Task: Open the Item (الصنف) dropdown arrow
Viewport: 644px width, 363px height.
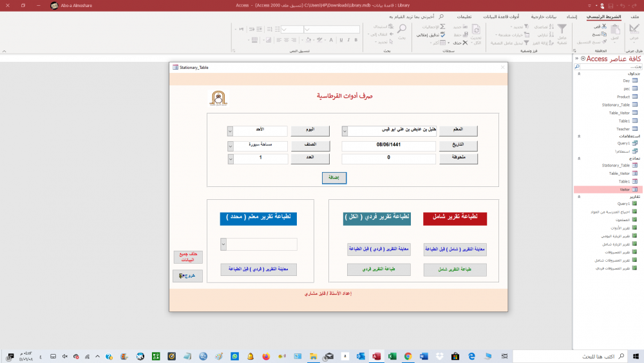Action: (x=231, y=146)
